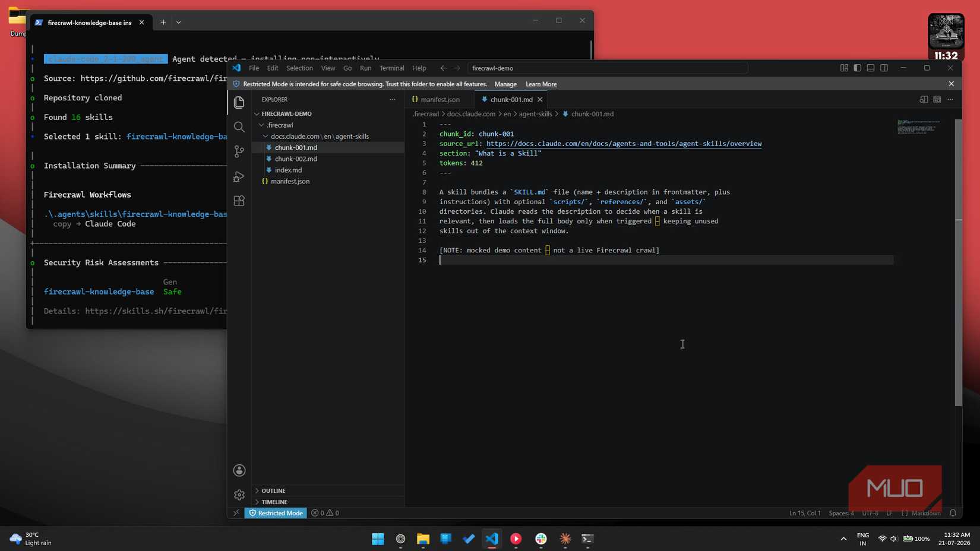Image resolution: width=980 pixels, height=551 pixels.
Task: Open the Run menu
Action: 366,68
